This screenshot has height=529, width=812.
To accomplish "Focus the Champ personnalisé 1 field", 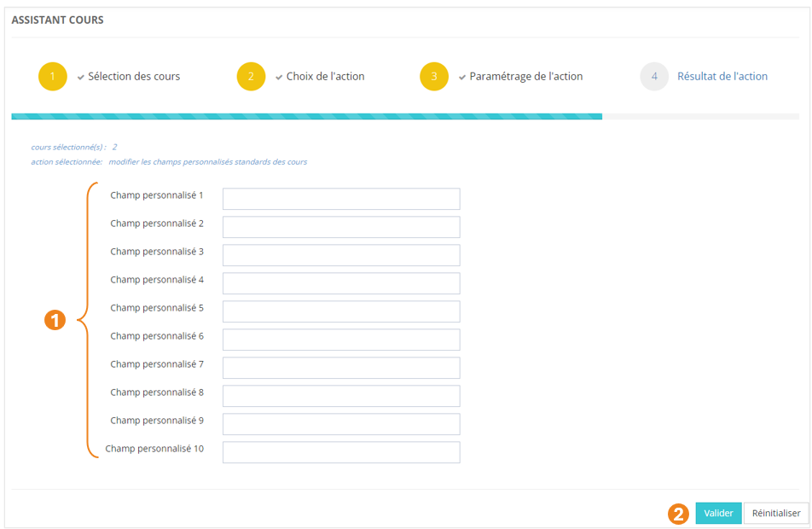I will pyautogui.click(x=341, y=199).
